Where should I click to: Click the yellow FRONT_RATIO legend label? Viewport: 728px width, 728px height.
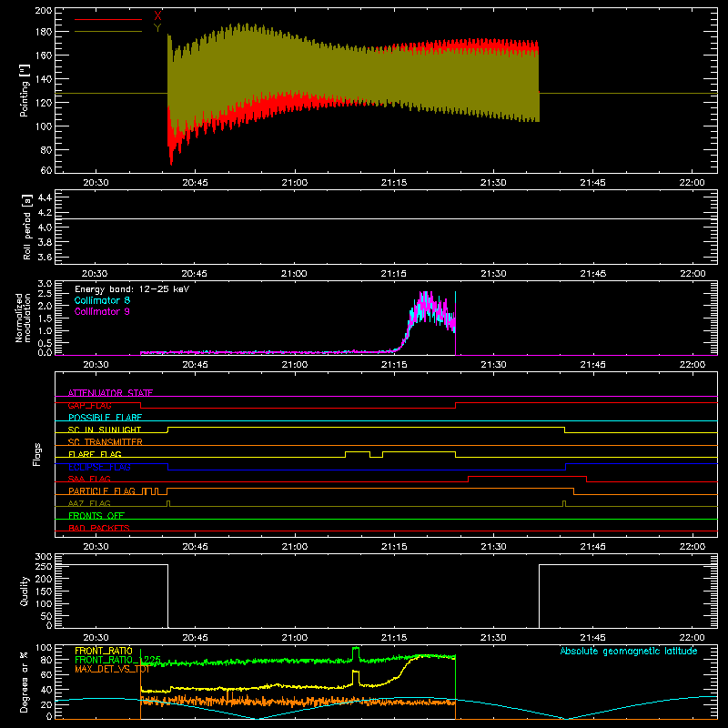[x=104, y=651]
